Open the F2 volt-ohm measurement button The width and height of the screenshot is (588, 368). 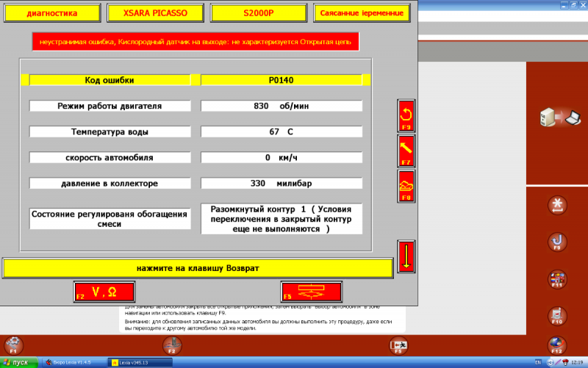point(104,292)
